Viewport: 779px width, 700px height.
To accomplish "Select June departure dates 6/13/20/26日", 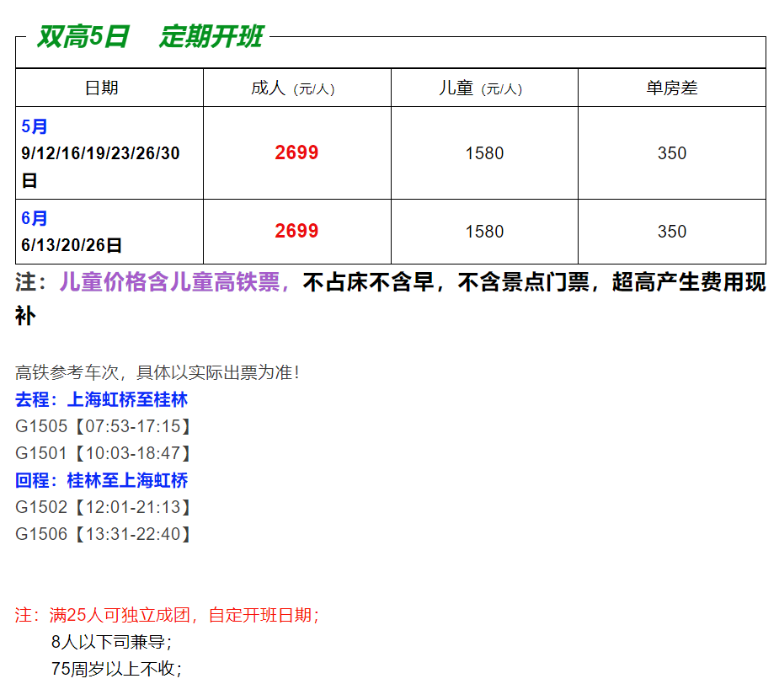I will pyautogui.click(x=72, y=245).
